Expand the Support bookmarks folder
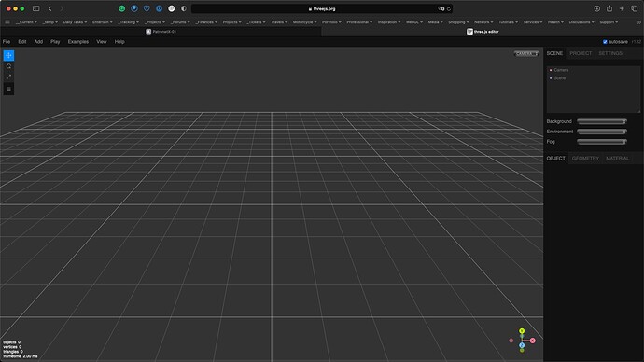Screen dimensions: 644x362 pyautogui.click(x=609, y=22)
